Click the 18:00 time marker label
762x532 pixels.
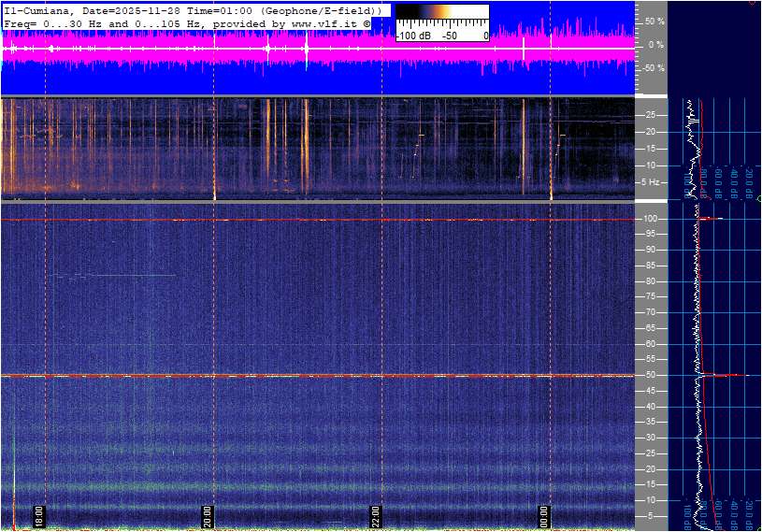tap(39, 516)
